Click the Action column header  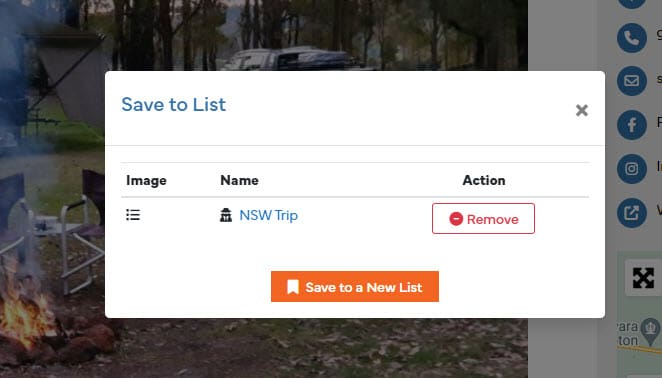click(x=484, y=180)
